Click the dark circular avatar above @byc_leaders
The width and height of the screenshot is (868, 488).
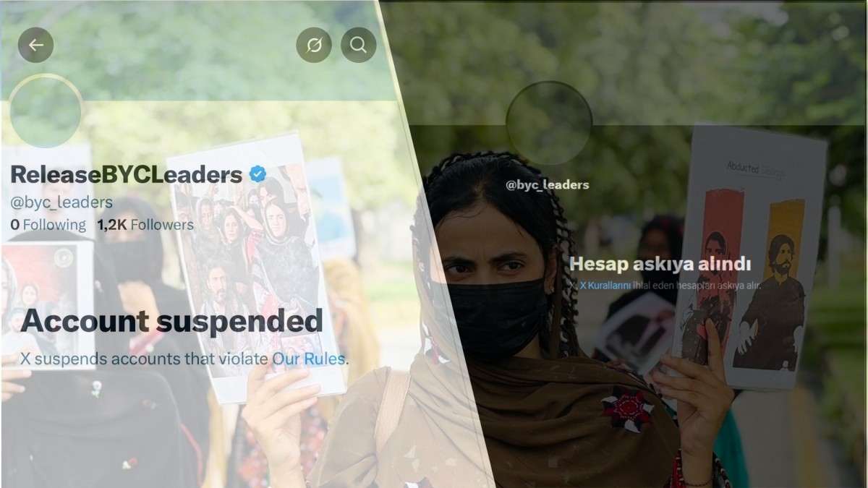pos(549,123)
